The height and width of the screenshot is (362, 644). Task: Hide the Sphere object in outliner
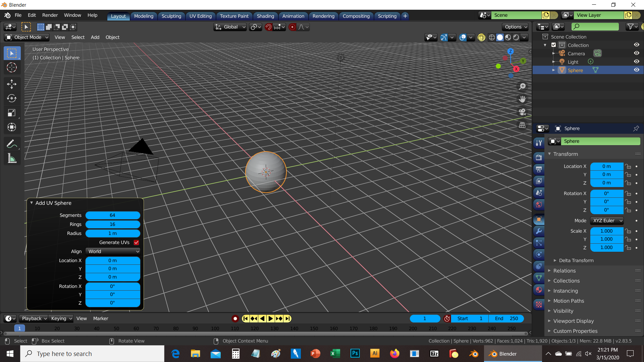point(636,70)
